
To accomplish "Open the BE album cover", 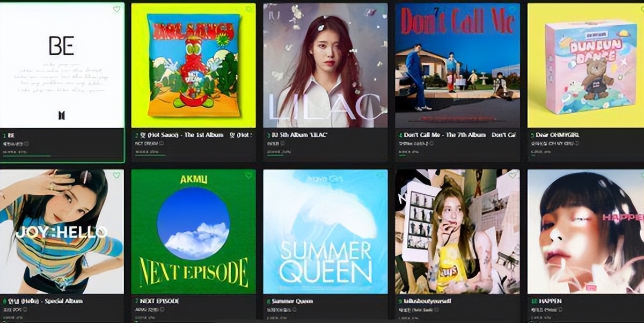I will pos(62,65).
